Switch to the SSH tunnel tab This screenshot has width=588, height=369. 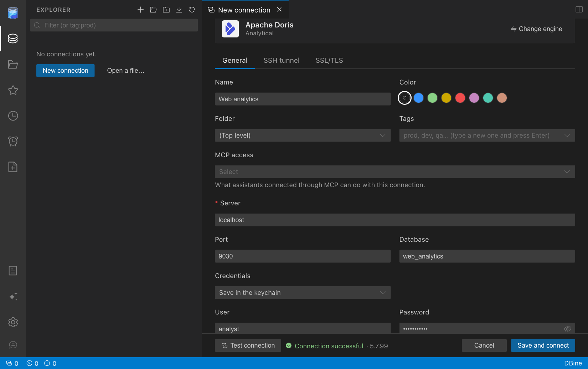point(282,61)
